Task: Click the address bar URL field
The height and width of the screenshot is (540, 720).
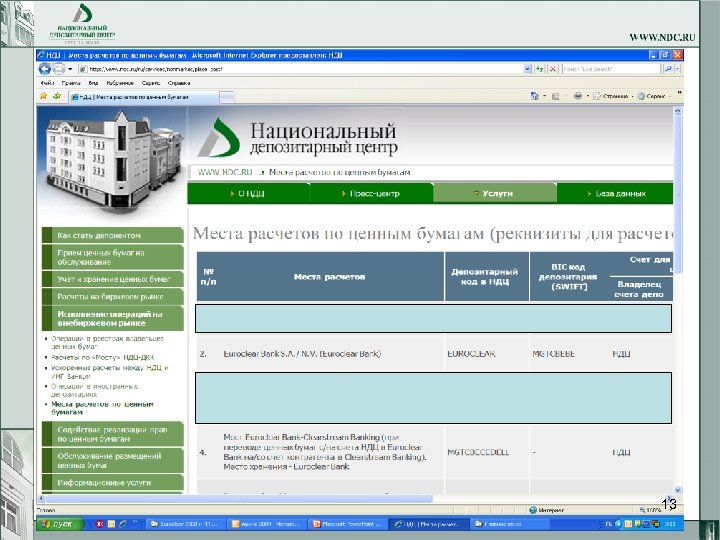Action: (x=301, y=69)
